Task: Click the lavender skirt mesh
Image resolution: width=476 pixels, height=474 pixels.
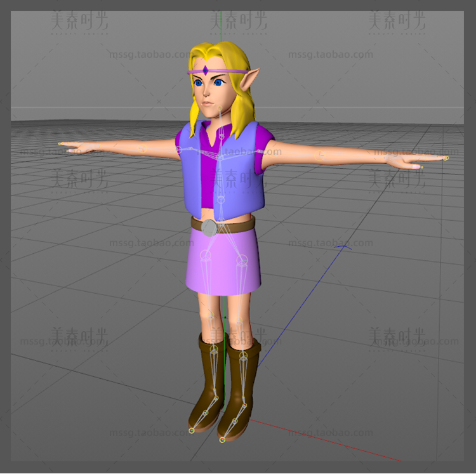Action: pos(223,261)
